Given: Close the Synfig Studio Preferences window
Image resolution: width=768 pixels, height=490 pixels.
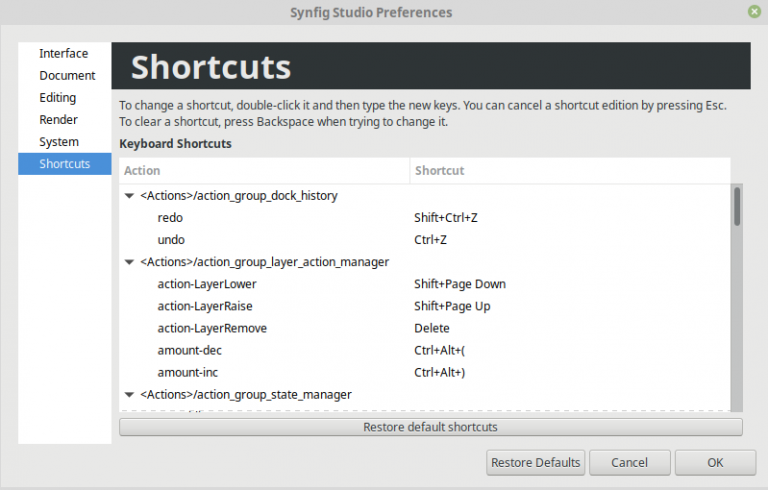Looking at the screenshot, I should click(x=755, y=12).
